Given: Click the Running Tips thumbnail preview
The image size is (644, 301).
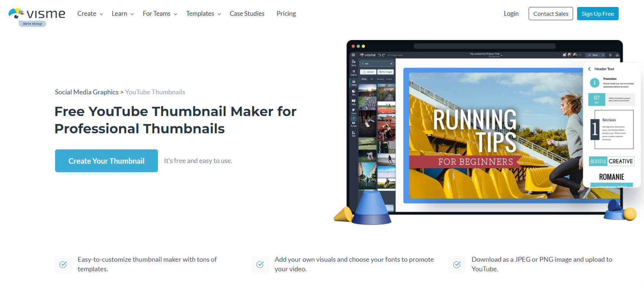Looking at the screenshot, I should coord(496,135).
